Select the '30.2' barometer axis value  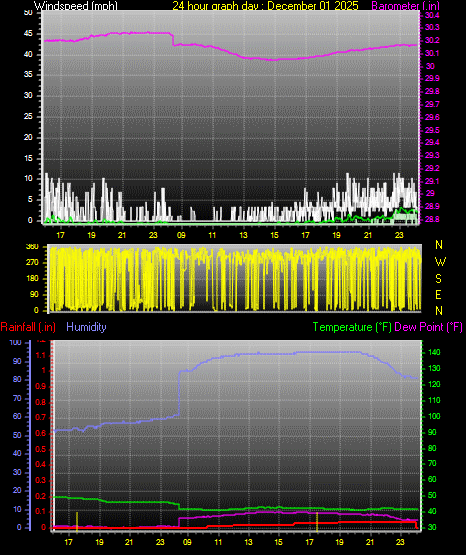[432, 40]
